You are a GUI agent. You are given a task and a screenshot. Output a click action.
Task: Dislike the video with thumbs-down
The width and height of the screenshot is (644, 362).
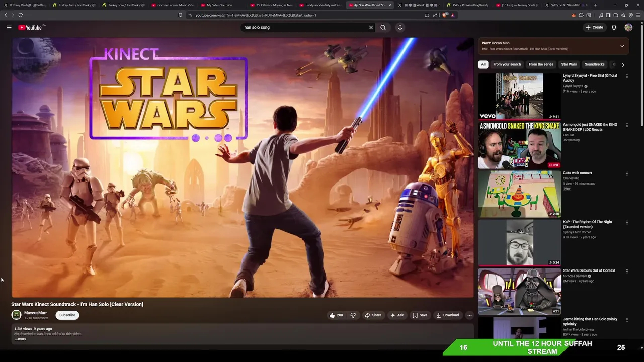tap(353, 315)
